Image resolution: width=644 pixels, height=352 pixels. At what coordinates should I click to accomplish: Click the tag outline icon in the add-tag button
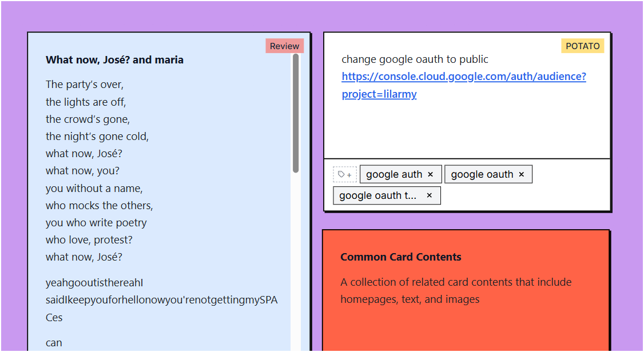tap(341, 174)
